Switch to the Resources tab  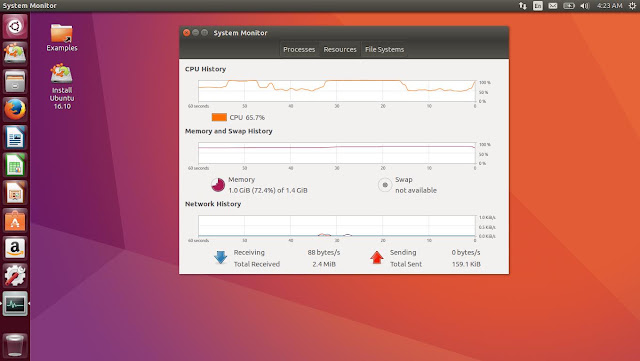click(x=340, y=49)
